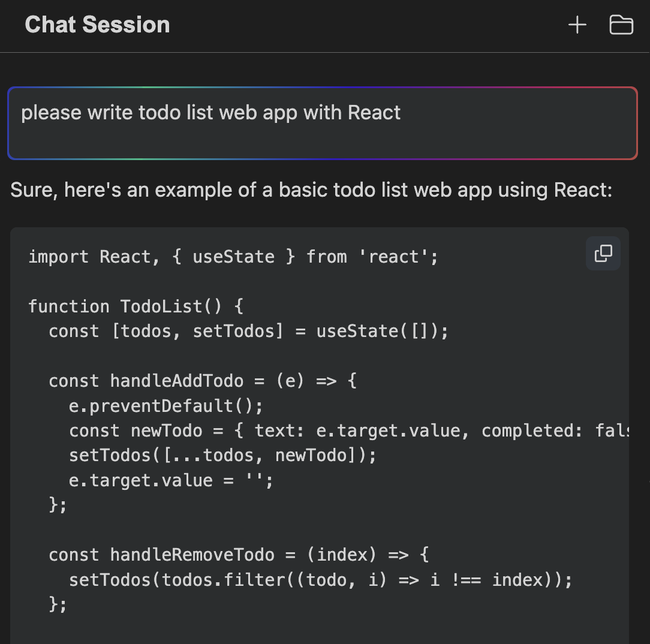
Task: Click the import React code line
Action: coord(233,257)
